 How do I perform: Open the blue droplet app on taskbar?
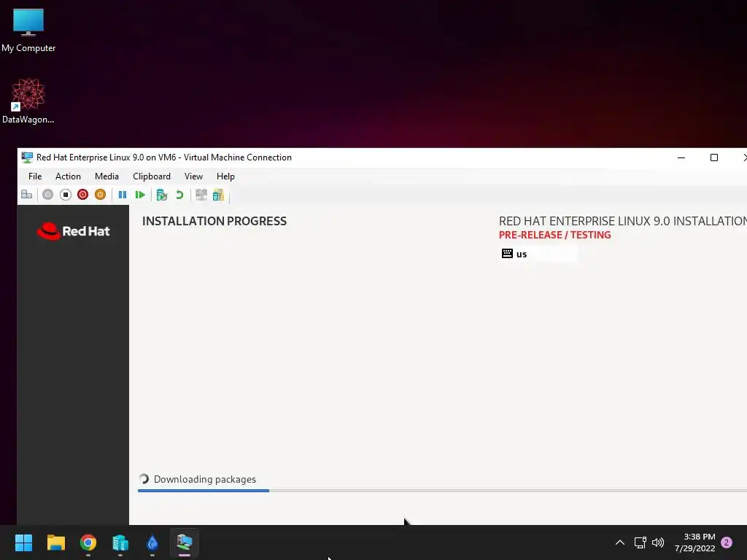(x=152, y=542)
